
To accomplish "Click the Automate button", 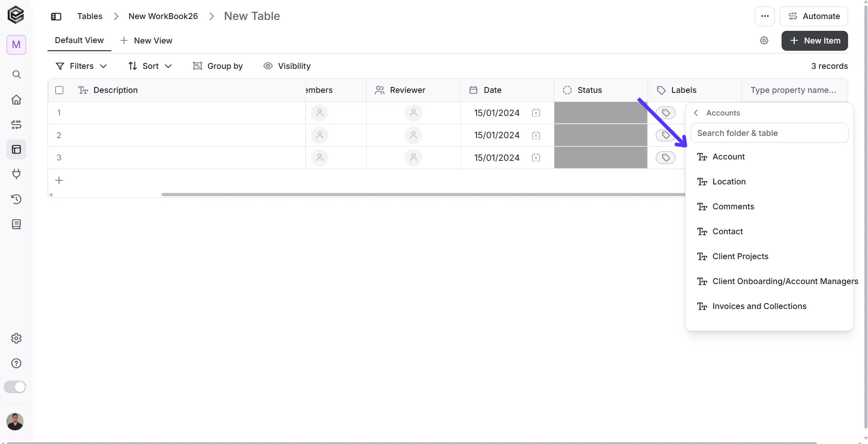I will point(814,16).
